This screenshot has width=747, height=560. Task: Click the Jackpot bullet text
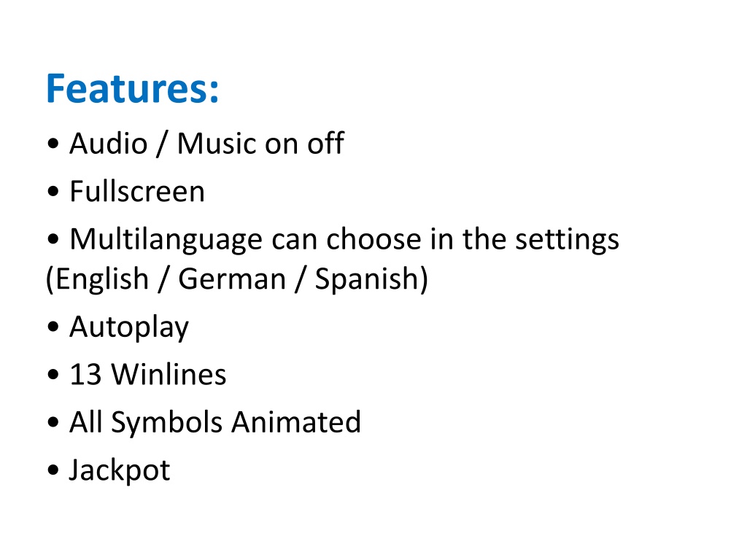point(120,470)
